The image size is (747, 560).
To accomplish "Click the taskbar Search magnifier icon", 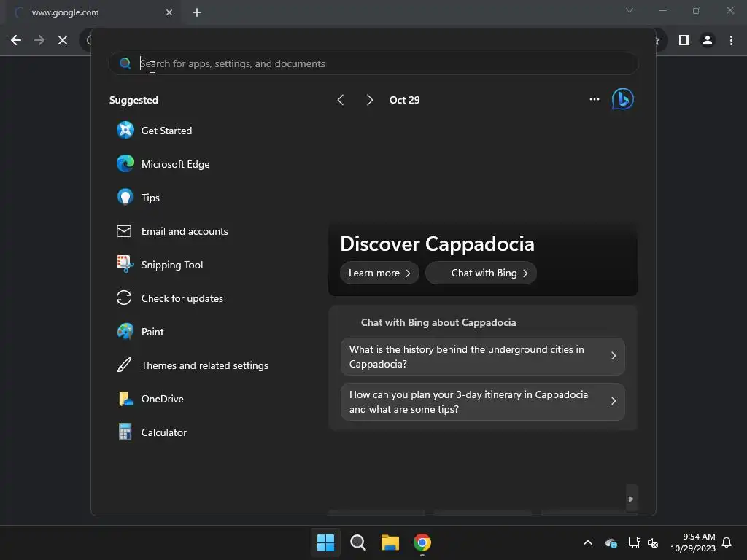I will [x=357, y=542].
